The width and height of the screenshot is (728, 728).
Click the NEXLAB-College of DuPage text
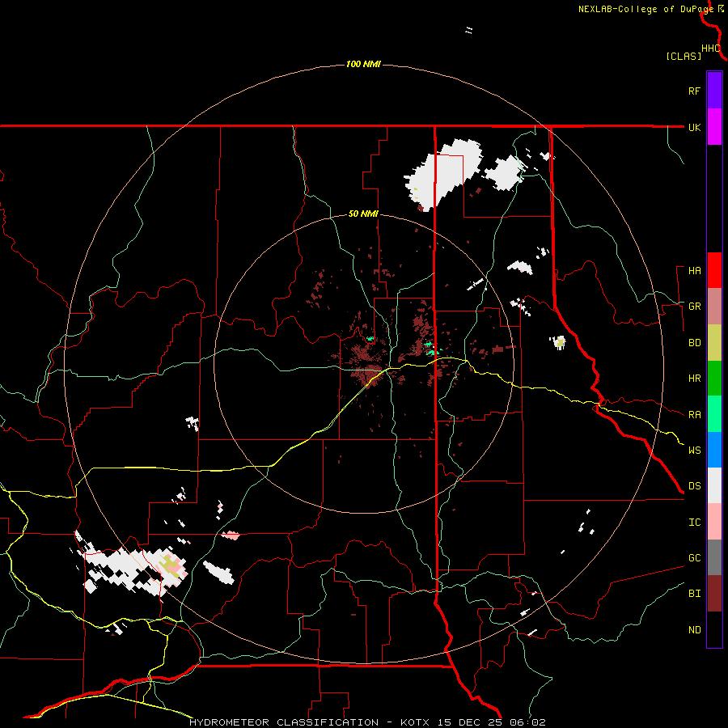645,9
